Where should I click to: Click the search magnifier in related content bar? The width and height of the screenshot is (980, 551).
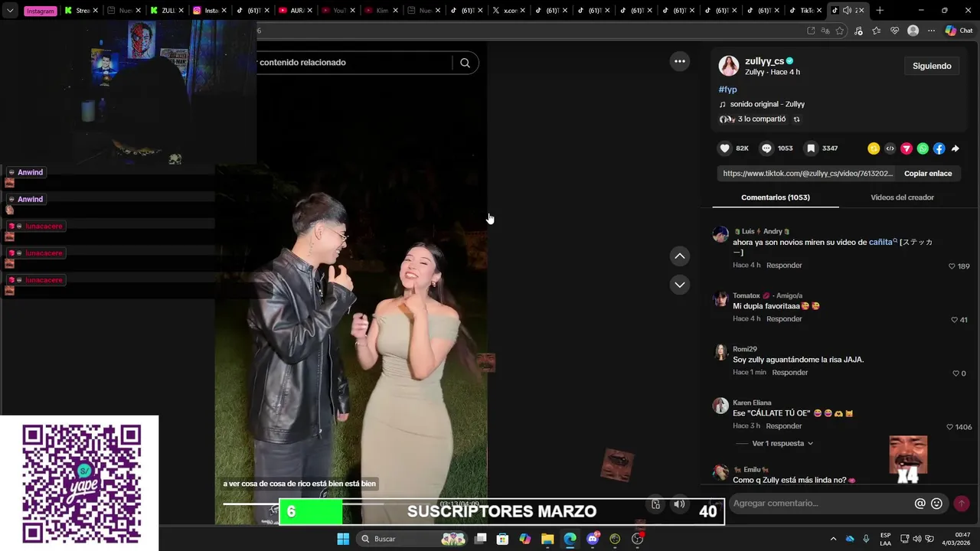pos(465,63)
